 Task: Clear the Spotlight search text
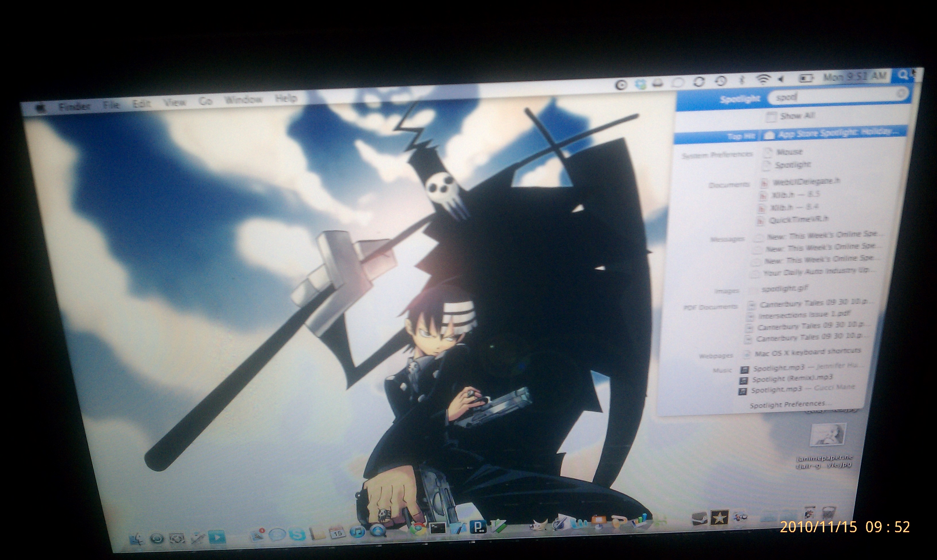click(x=901, y=93)
